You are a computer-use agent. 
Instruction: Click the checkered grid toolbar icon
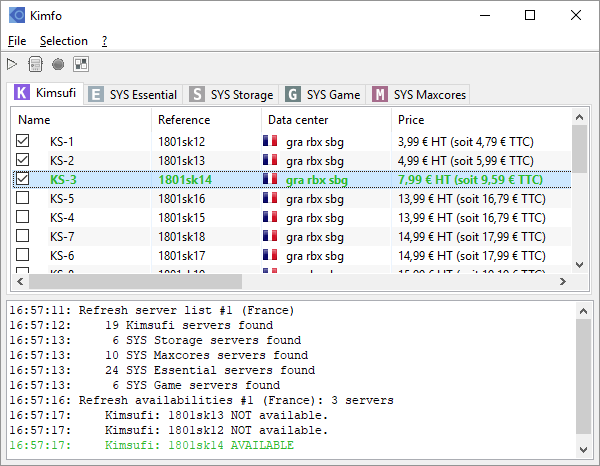[80, 64]
